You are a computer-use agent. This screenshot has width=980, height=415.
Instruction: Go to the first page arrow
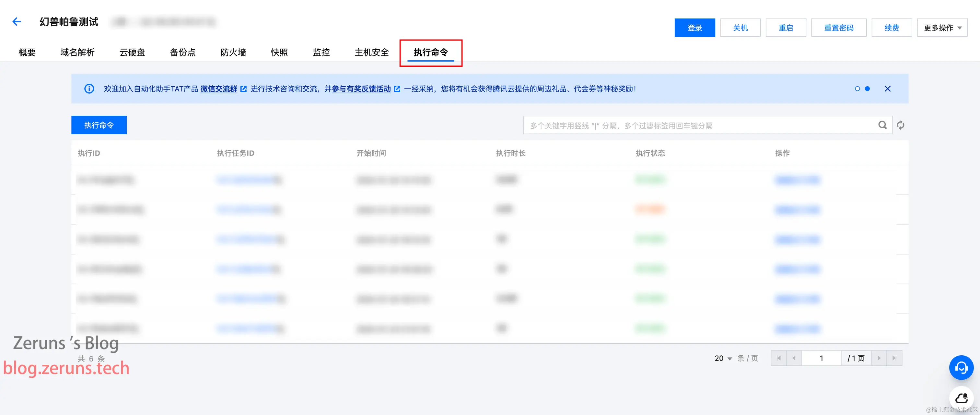(x=778, y=358)
